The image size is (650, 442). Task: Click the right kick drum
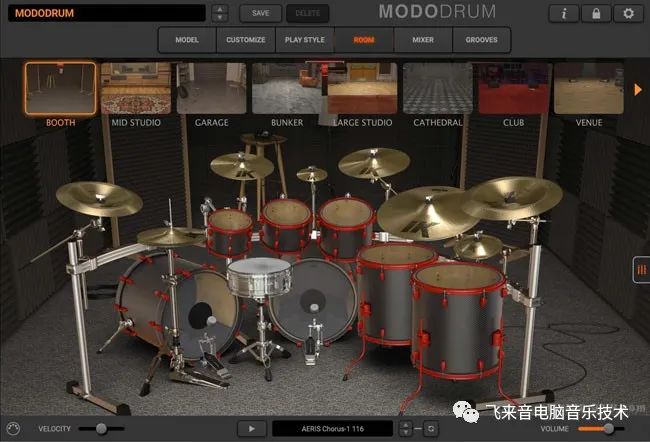[x=313, y=301]
